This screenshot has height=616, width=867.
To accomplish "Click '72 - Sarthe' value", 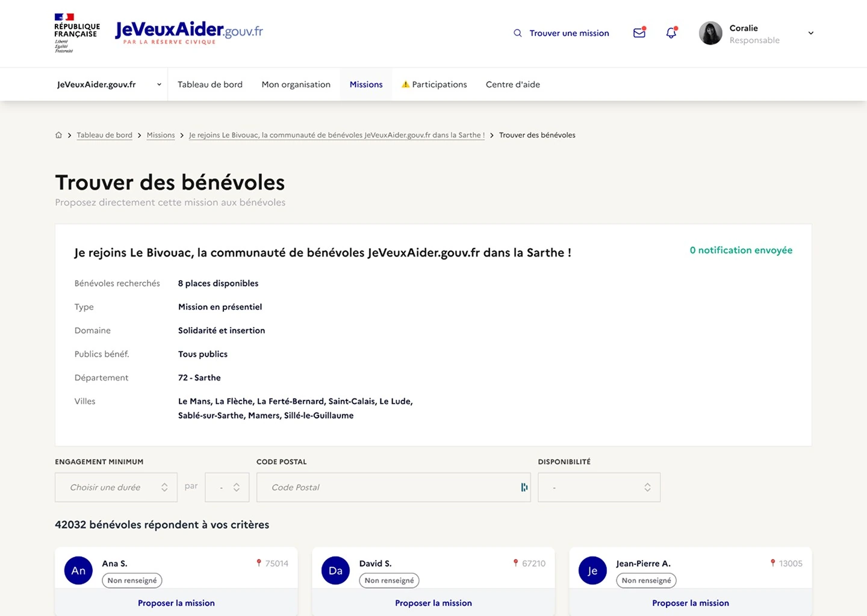I will coord(199,378).
